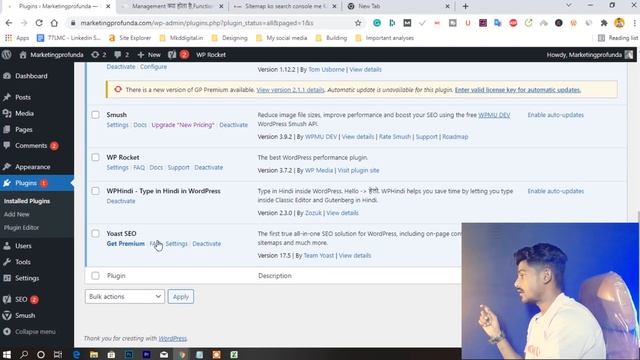Expand the Chrome tab search chevron
The image size is (640, 360).
(569, 6)
